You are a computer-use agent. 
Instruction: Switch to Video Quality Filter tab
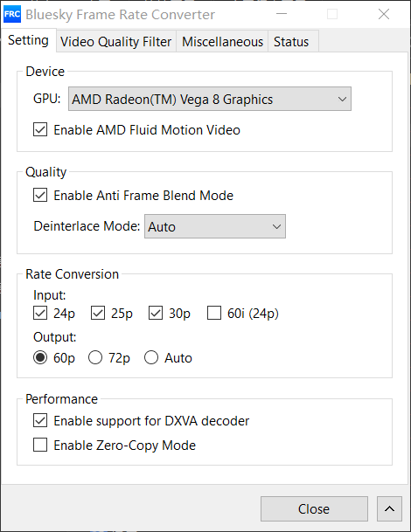click(115, 42)
